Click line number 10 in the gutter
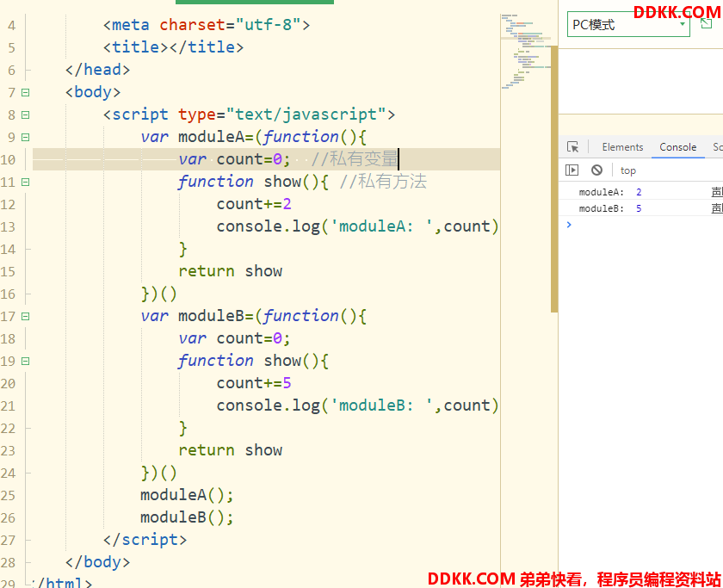 click(x=8, y=160)
